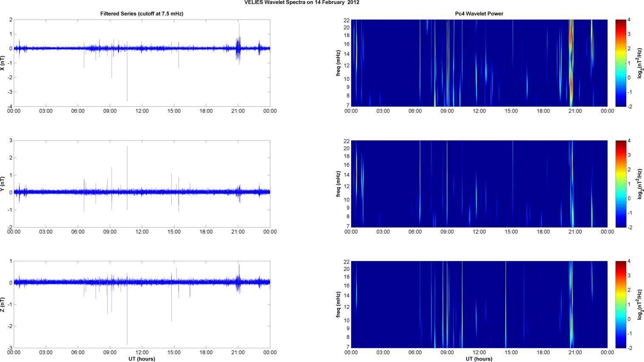The image size is (644, 362).
Task: Click the "15:00" tick label under the middle spectrogram
Action: click(511, 232)
